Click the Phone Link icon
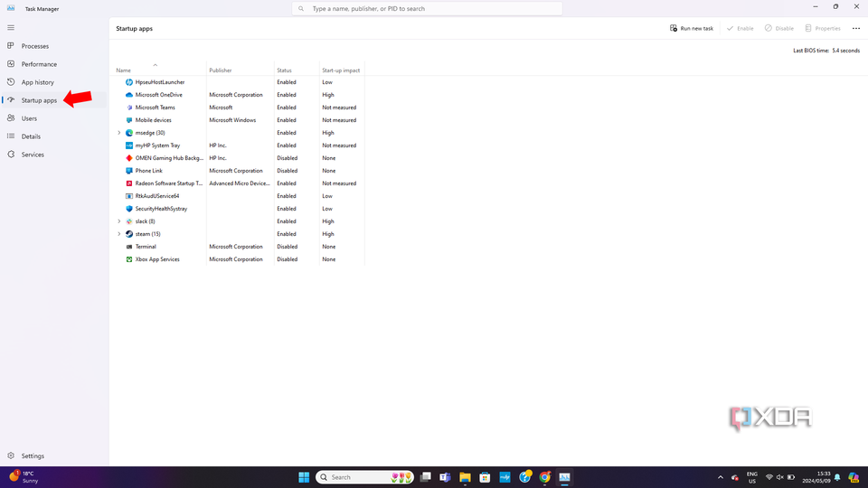The height and width of the screenshot is (488, 868). (x=129, y=171)
